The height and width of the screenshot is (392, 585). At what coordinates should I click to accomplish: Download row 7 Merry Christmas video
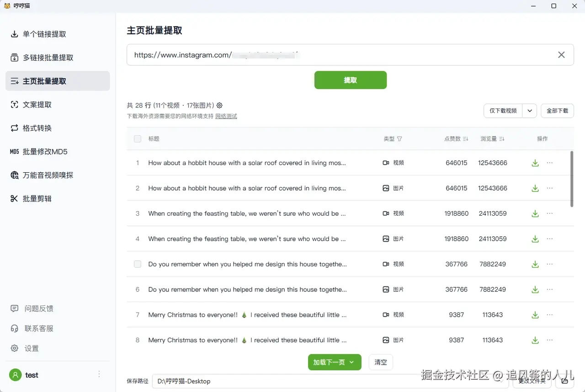535,315
